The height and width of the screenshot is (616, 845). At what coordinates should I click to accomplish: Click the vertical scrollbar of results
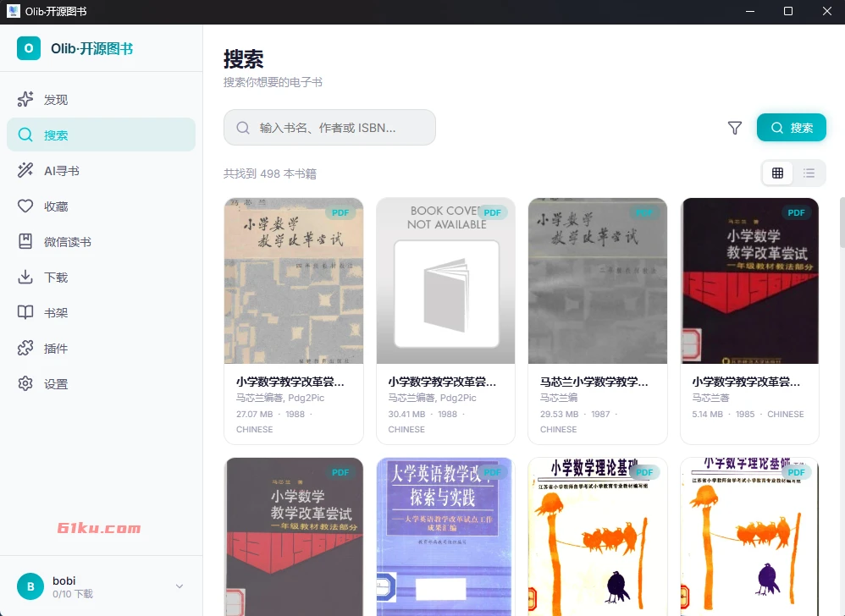[842, 222]
